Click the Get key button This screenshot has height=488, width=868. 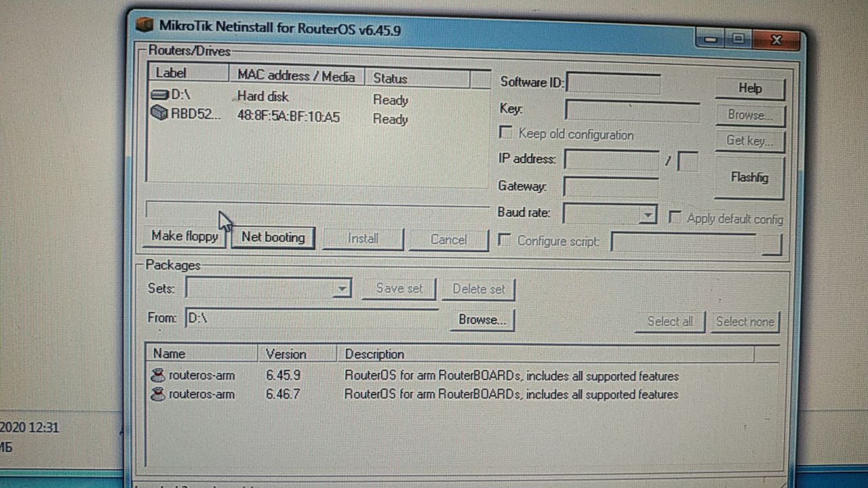pyautogui.click(x=750, y=140)
